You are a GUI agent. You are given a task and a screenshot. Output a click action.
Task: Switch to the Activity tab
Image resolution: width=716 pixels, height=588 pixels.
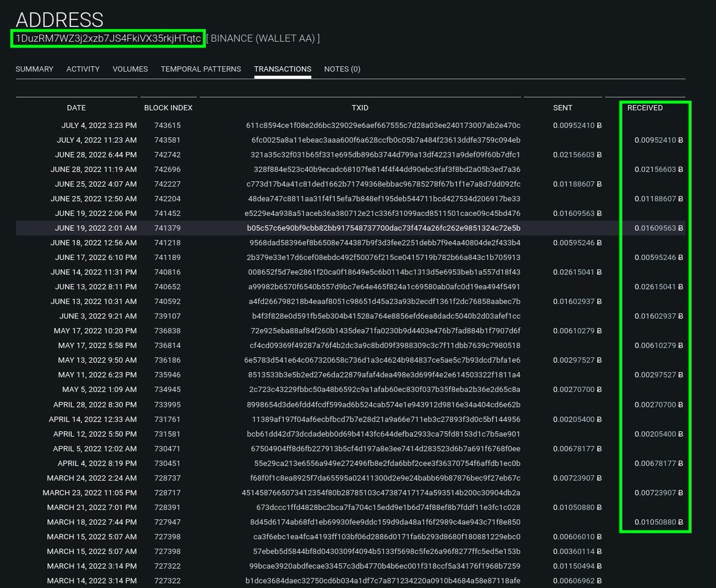[83, 69]
